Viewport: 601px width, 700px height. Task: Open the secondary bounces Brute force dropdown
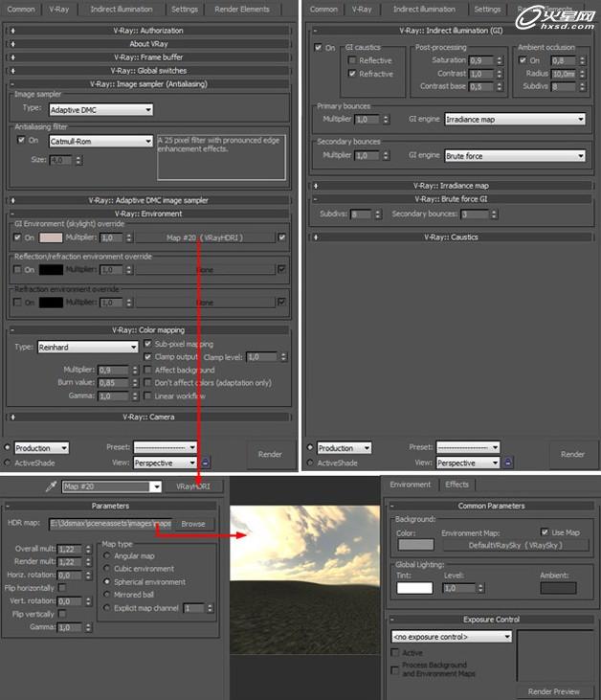coord(515,156)
